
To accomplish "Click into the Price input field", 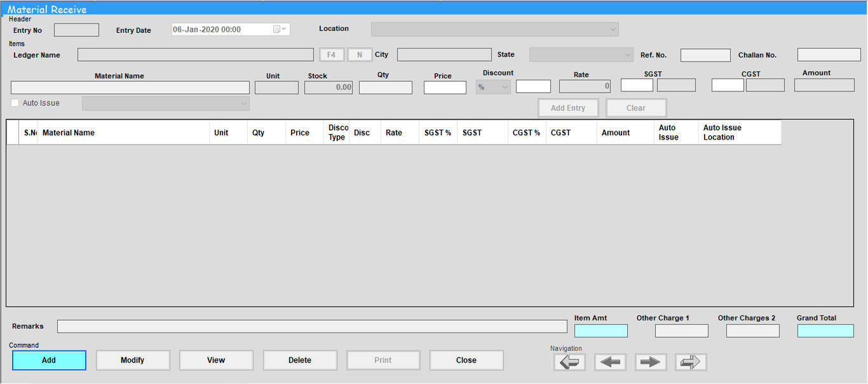I will (445, 88).
